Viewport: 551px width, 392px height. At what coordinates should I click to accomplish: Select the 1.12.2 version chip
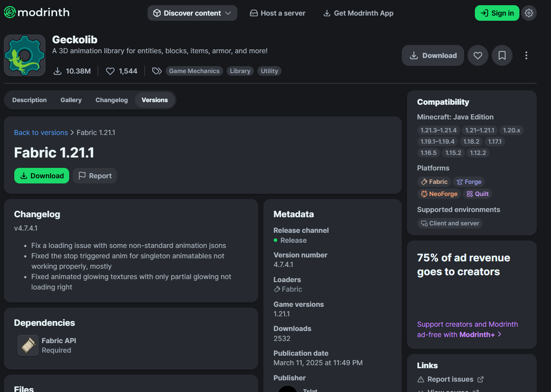[478, 153]
